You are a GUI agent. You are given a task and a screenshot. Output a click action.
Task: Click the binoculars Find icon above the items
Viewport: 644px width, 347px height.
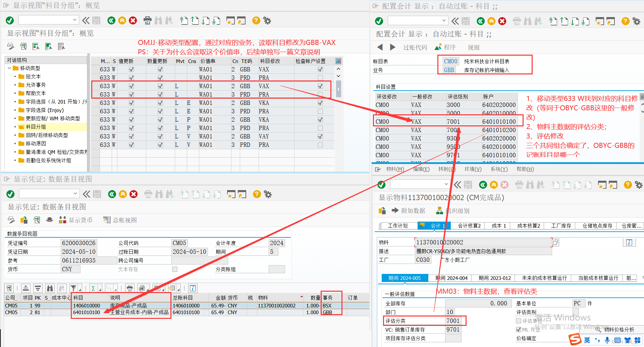50,288
